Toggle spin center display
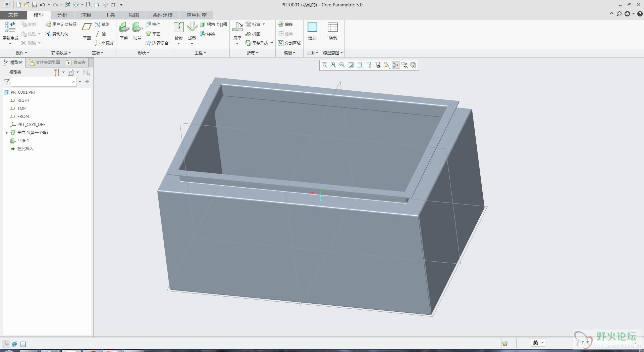Screen dimensions: 644x352 [x=395, y=65]
